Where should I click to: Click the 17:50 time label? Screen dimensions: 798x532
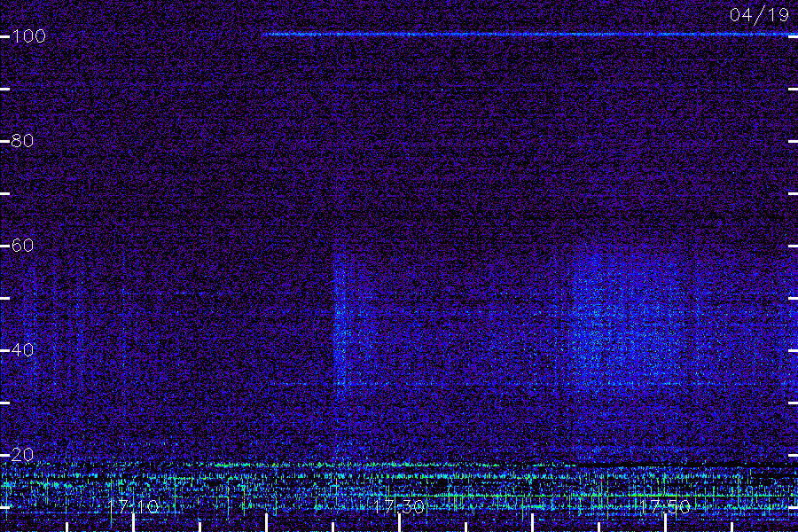coord(665,506)
